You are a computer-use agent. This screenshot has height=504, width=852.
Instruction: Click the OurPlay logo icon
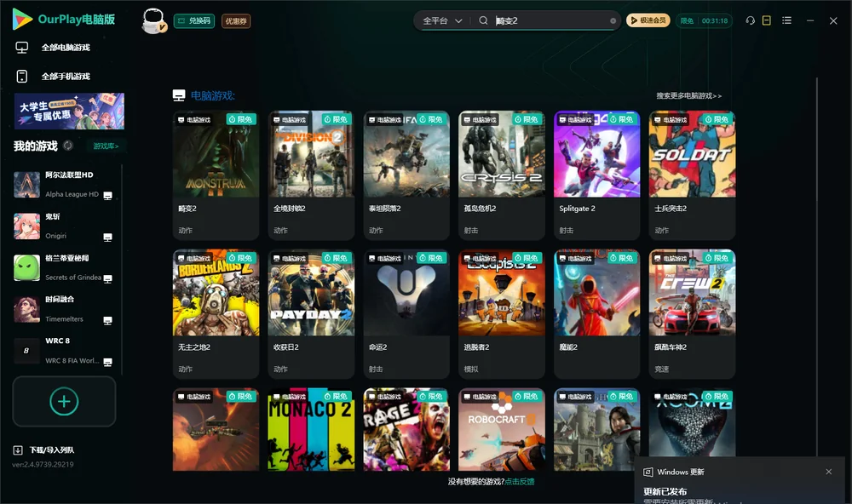coord(22,20)
